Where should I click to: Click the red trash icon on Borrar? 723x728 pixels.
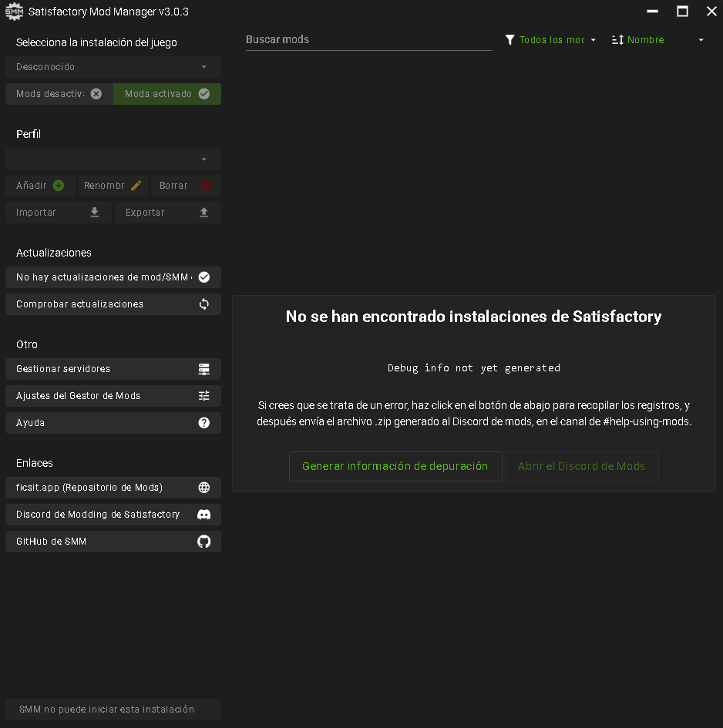point(207,186)
